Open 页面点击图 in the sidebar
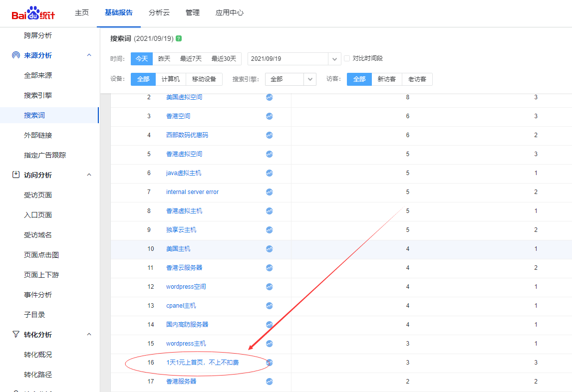572x392 pixels. pyautogui.click(x=41, y=255)
